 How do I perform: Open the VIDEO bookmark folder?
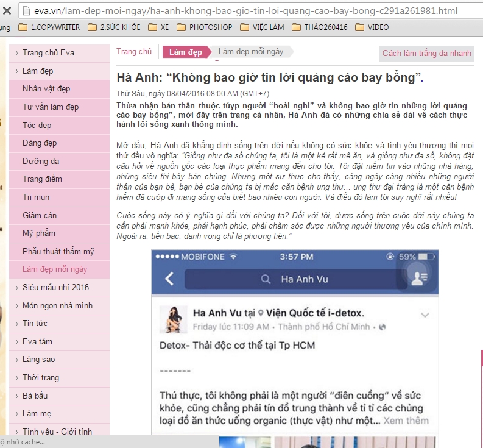pyautogui.click(x=372, y=27)
